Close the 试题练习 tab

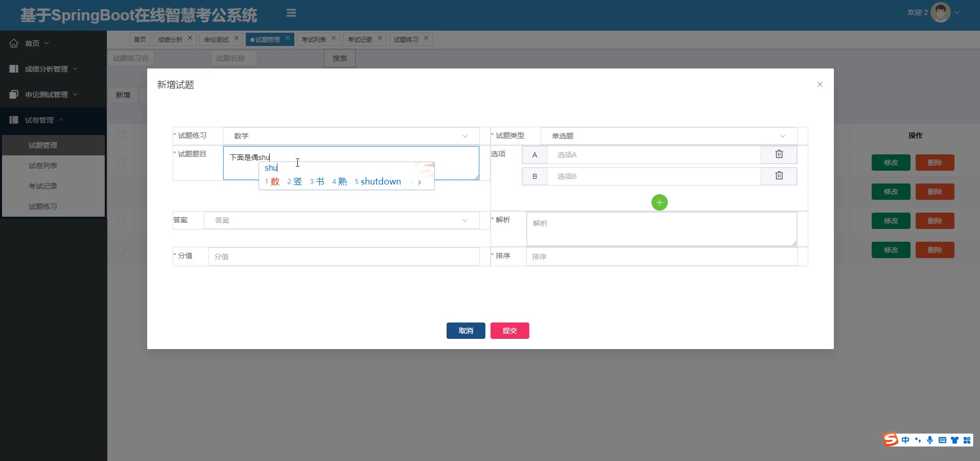[x=426, y=38]
